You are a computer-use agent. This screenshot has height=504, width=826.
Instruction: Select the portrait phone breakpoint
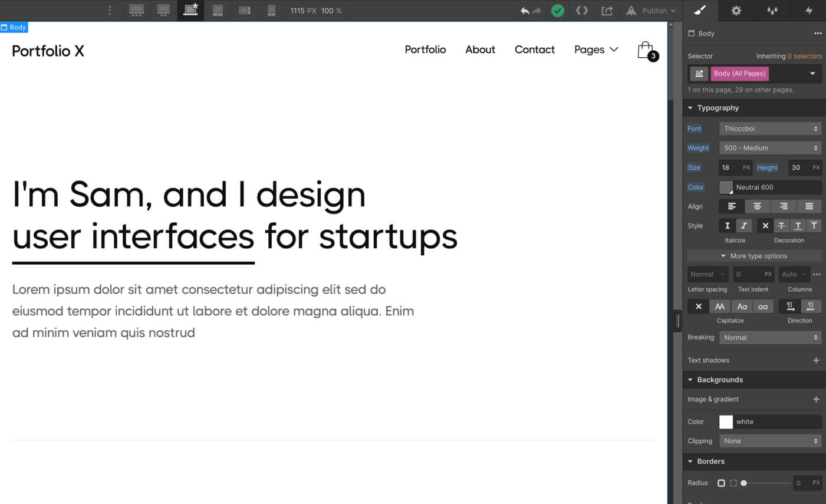coord(272,10)
